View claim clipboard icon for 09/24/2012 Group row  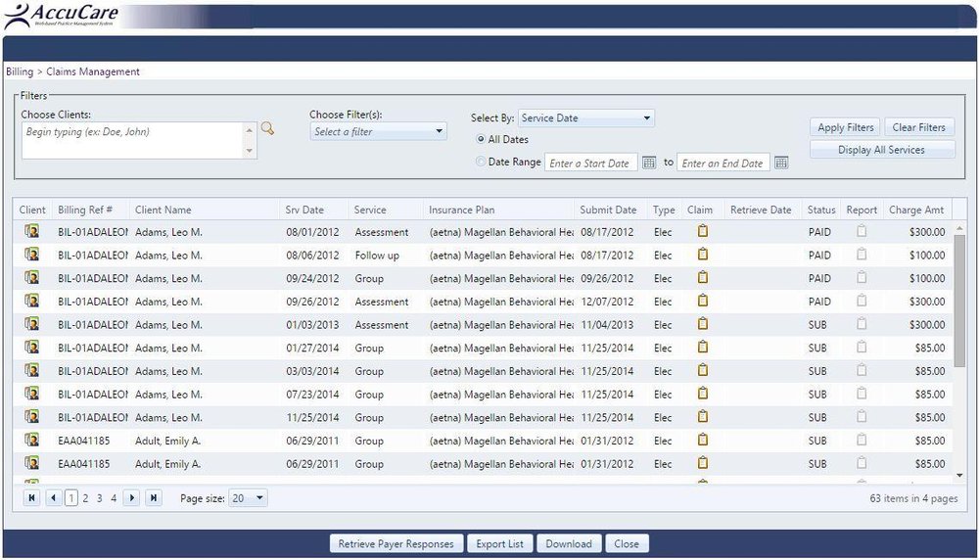(702, 277)
